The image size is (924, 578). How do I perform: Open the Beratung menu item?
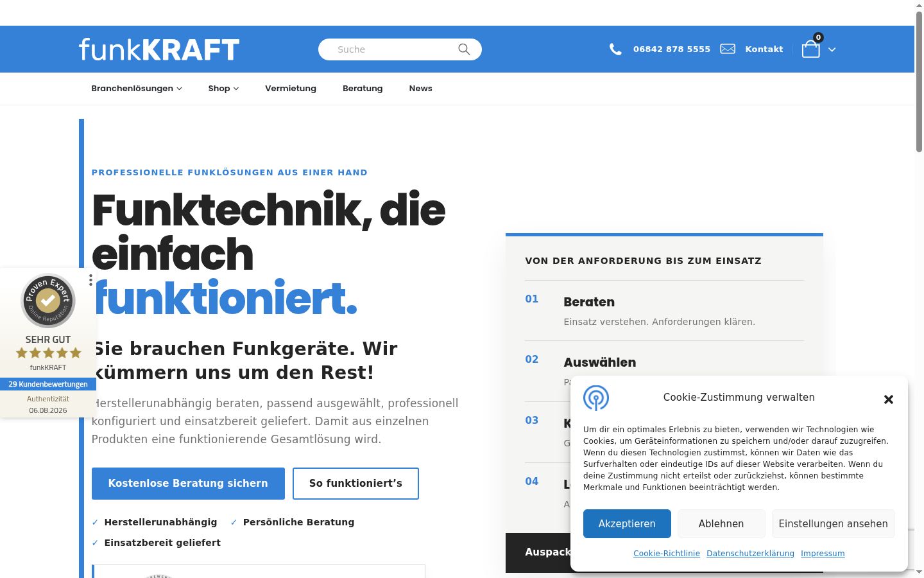click(363, 89)
